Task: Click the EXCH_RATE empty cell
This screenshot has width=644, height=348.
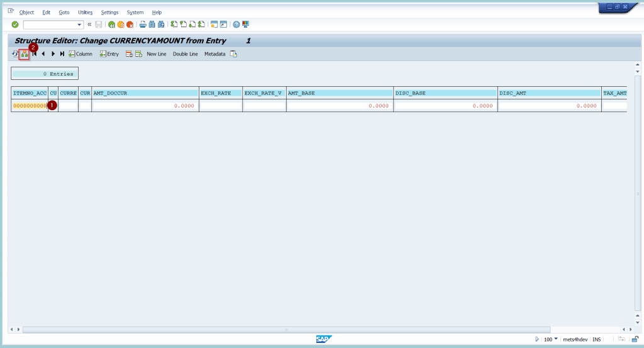Action: click(x=221, y=106)
